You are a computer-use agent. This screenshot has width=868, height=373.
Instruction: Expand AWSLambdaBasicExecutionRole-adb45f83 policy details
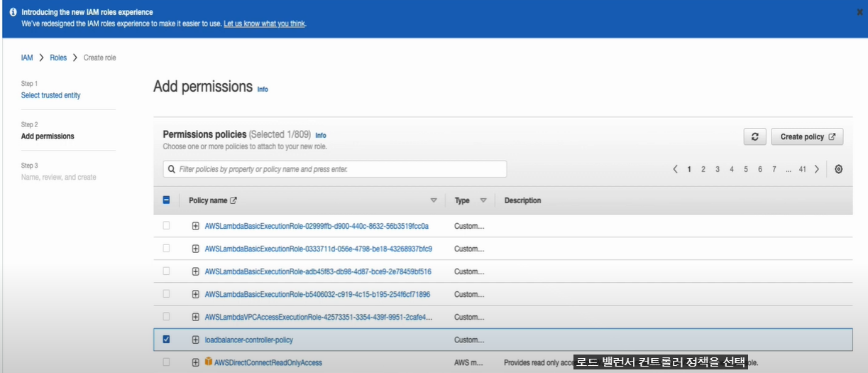[x=196, y=271]
